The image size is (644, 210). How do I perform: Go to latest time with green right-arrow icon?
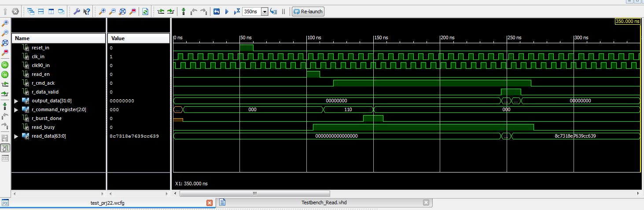pos(5,74)
